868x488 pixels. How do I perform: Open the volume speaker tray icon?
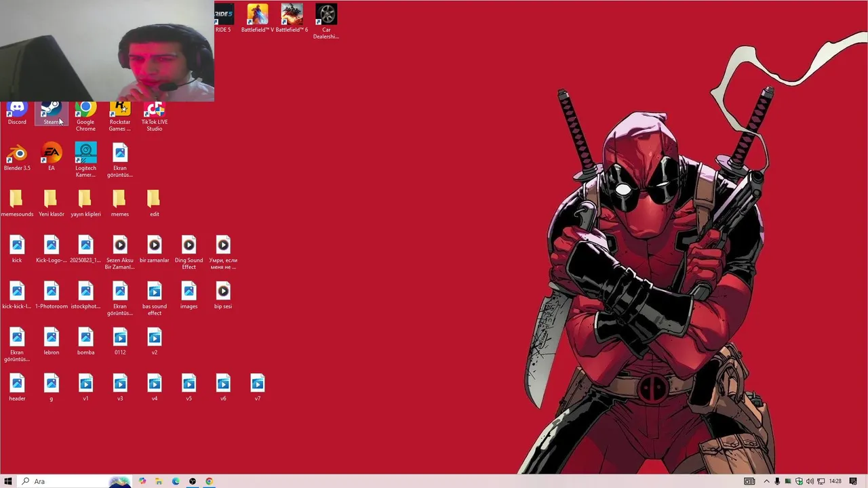coord(810,481)
